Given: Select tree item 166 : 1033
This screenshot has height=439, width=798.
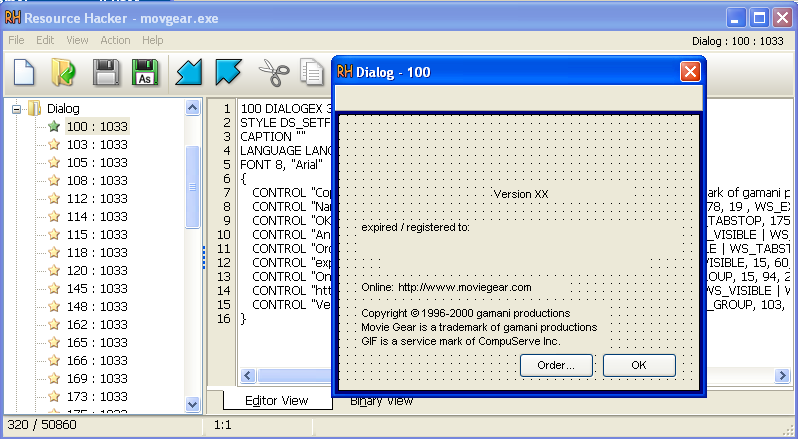Looking at the screenshot, I should click(97, 361).
